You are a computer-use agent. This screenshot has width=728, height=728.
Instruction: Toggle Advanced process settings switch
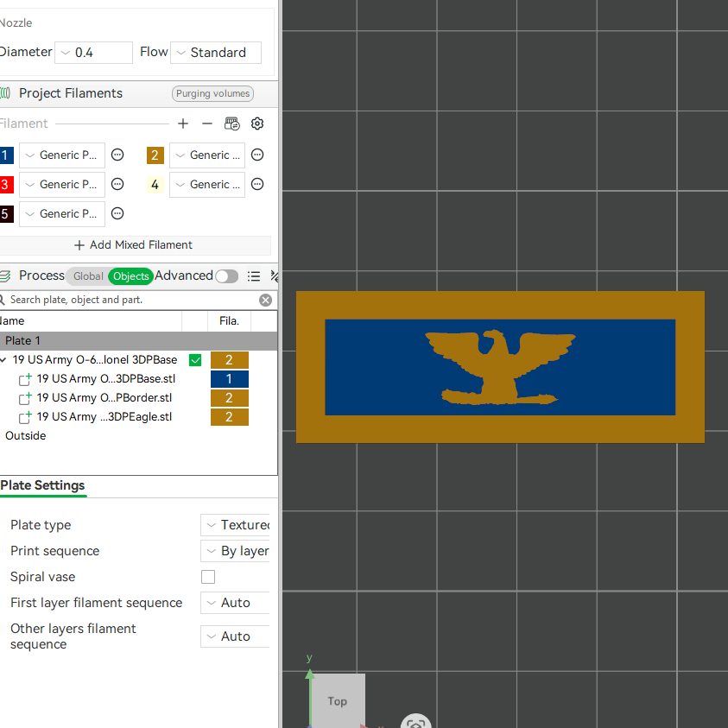click(226, 276)
